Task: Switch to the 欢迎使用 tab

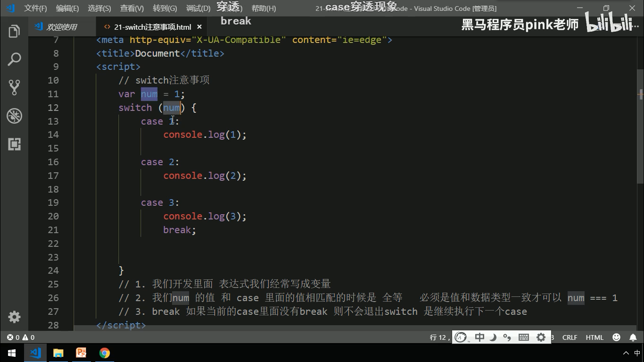Action: [x=61, y=27]
